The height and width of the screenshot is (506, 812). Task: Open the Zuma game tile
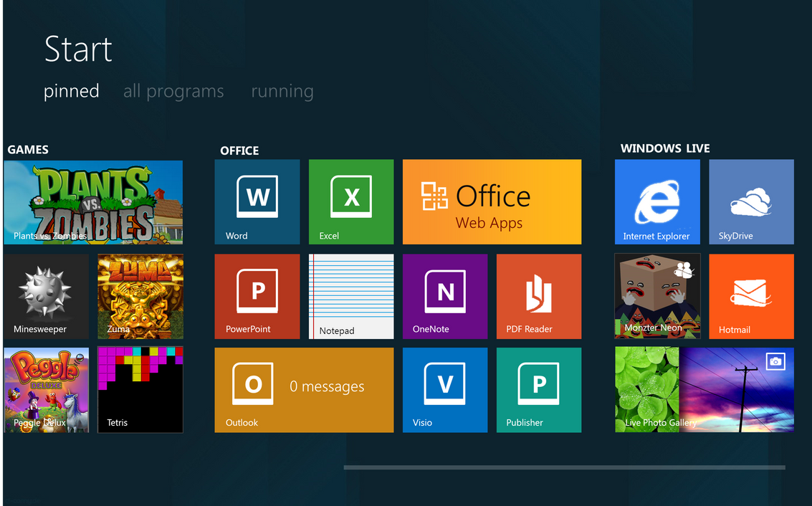(140, 296)
